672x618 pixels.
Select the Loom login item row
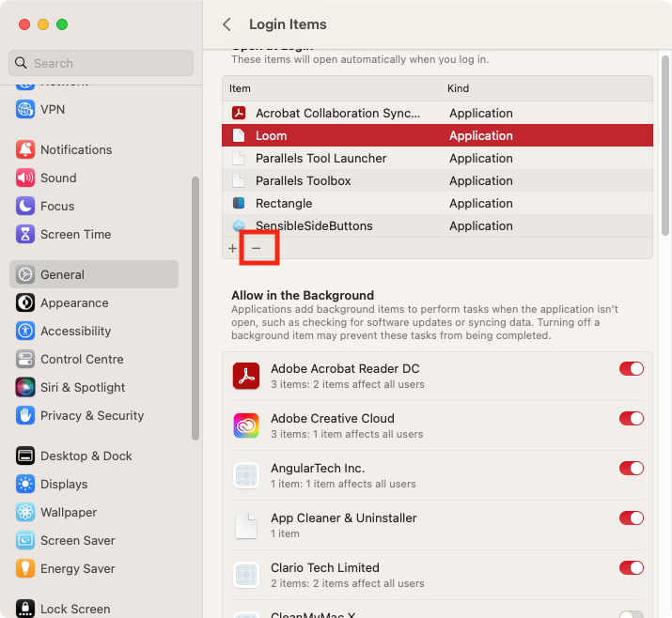pos(437,135)
